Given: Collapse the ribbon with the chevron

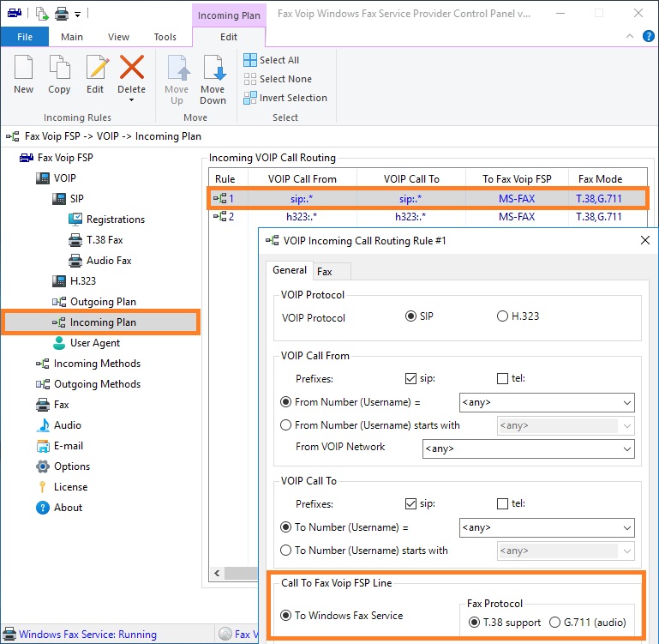Looking at the screenshot, I should coord(630,36).
